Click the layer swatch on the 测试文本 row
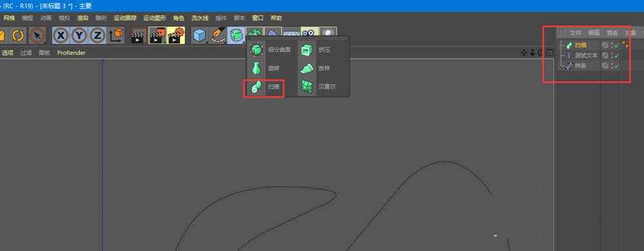Viewport: 644px width, 251px height. [605, 55]
